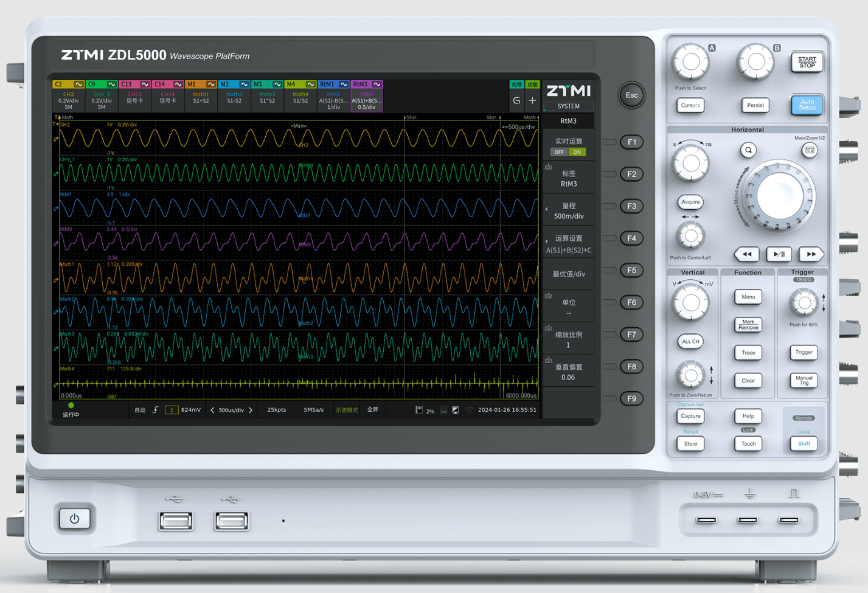Tap the C9 channel wave icon
The image size is (868, 593).
112,84
